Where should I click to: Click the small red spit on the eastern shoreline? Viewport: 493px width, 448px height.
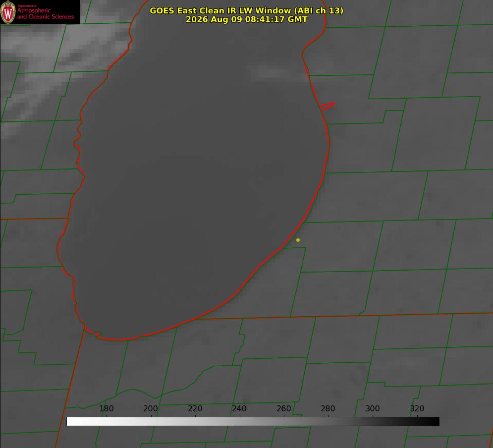328,106
